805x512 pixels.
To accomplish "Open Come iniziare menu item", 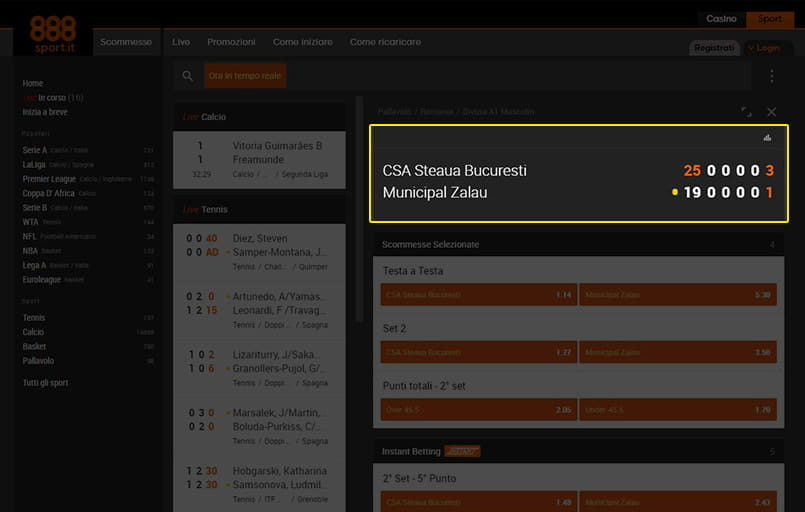I will pos(303,42).
